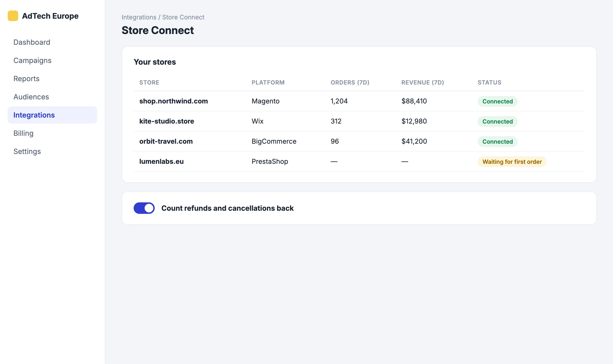The image size is (613, 364).
Task: Click the 96 orders value
Action: tap(335, 141)
